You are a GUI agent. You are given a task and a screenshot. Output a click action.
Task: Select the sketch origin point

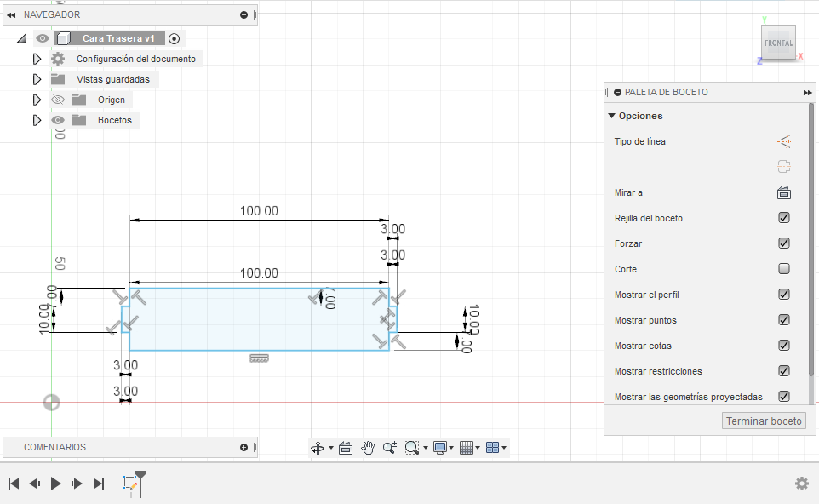[51, 403]
